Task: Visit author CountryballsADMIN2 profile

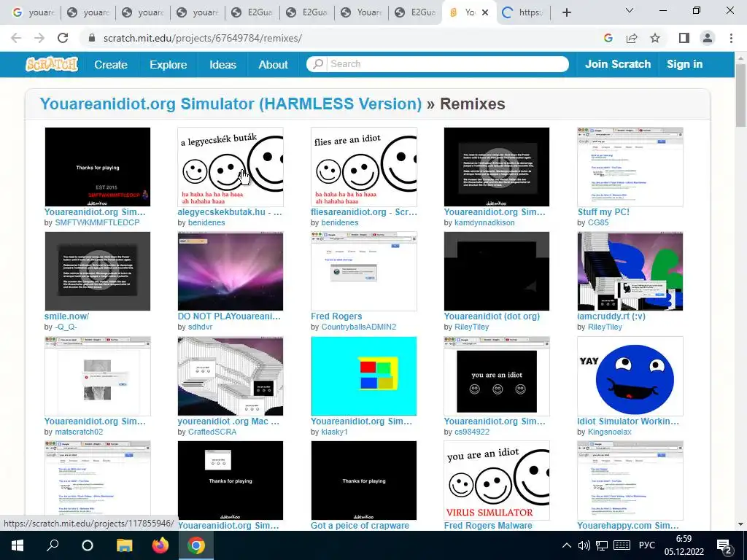Action: [x=359, y=327]
